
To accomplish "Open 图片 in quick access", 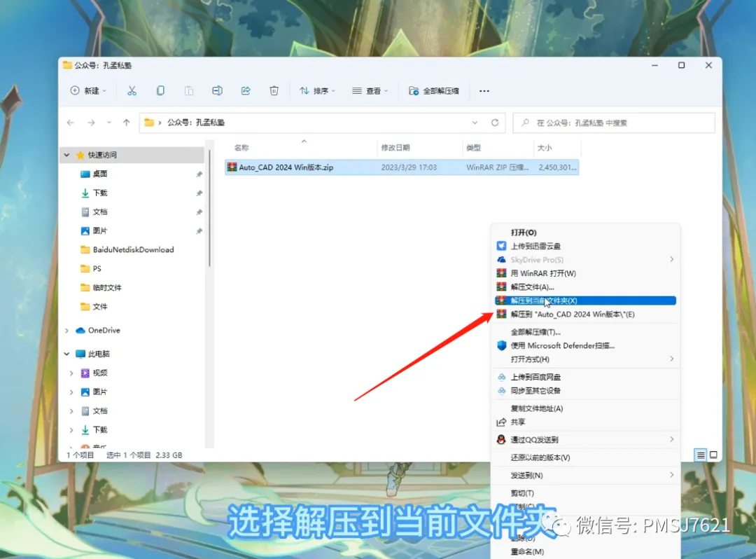I will click(x=100, y=230).
